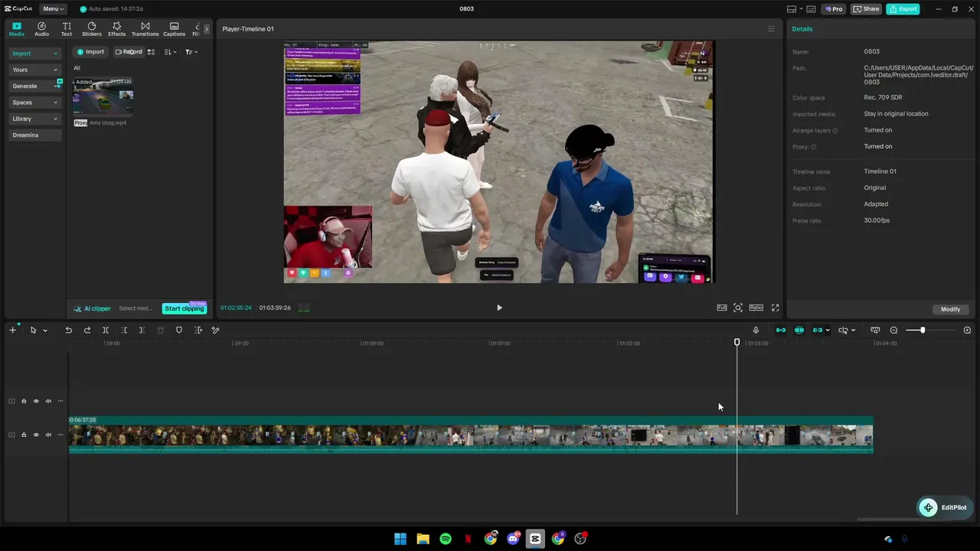Image resolution: width=980 pixels, height=551 pixels.
Task: Toggle main track magnet
Action: (x=781, y=330)
